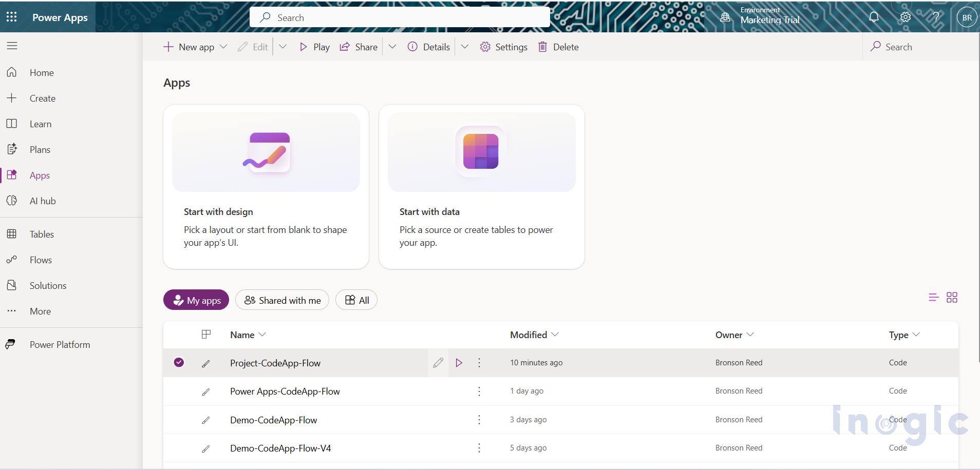Open the help question mark icon

(x=936, y=17)
